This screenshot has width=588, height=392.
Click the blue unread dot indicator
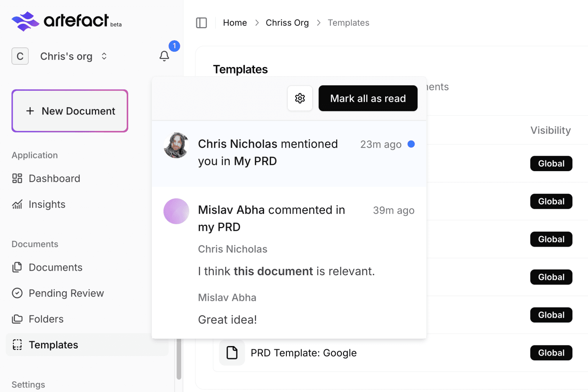[x=411, y=144]
